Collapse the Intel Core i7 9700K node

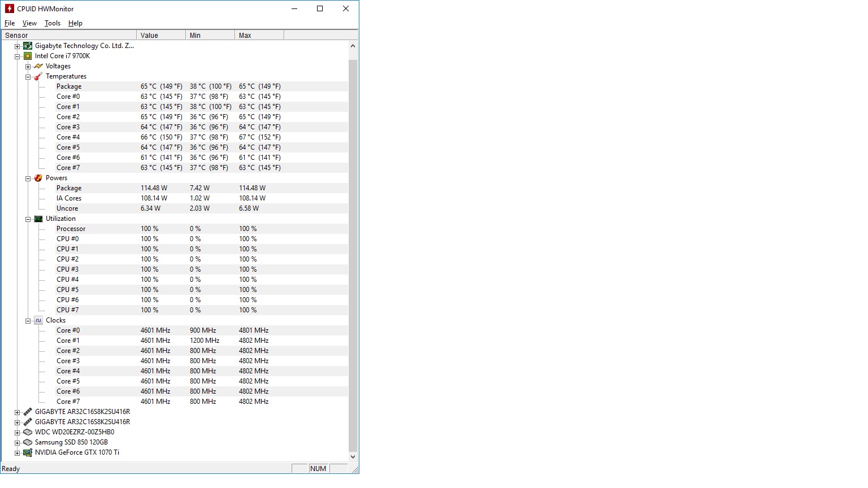click(17, 56)
